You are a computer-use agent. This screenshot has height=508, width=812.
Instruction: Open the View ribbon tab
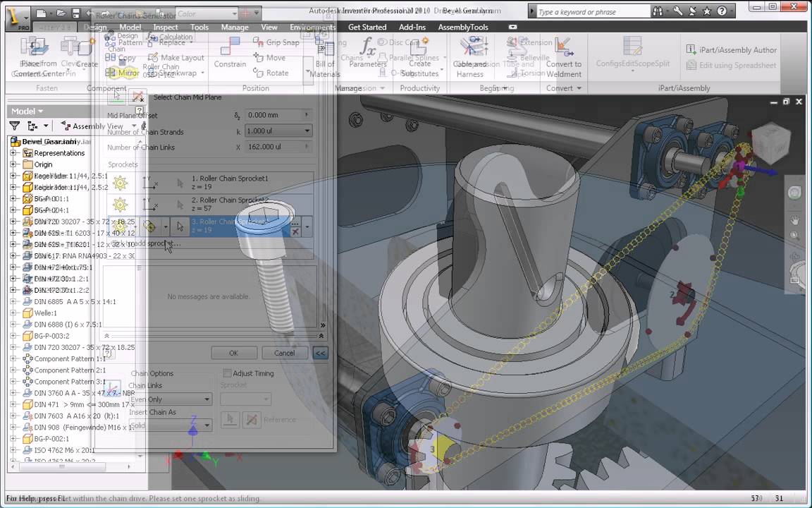click(x=269, y=27)
